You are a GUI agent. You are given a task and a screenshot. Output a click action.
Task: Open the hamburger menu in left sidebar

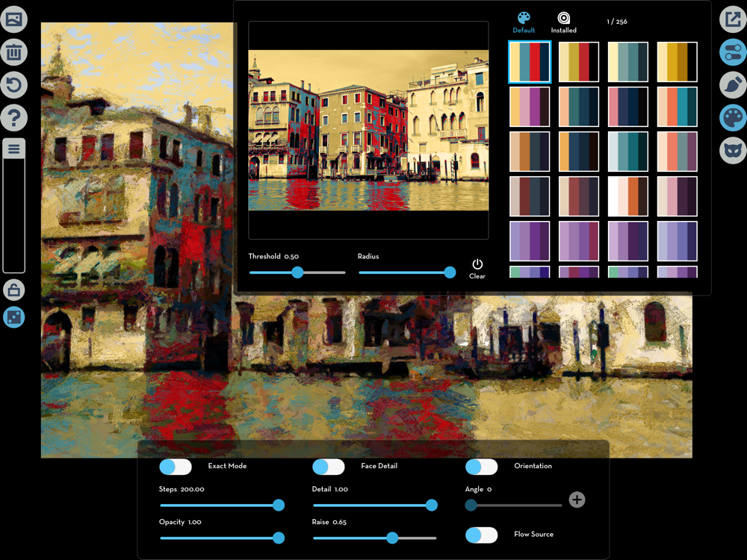tap(13, 149)
